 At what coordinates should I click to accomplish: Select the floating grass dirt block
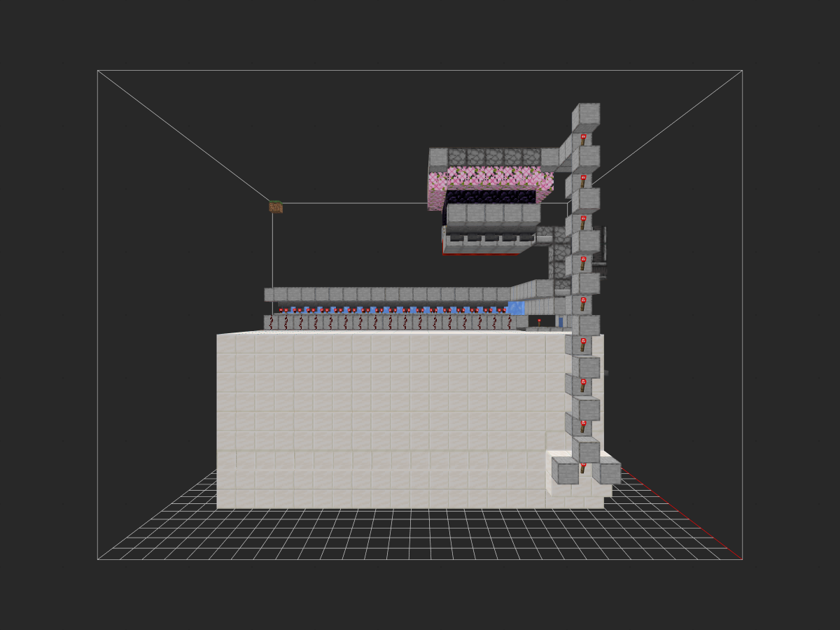tap(276, 207)
